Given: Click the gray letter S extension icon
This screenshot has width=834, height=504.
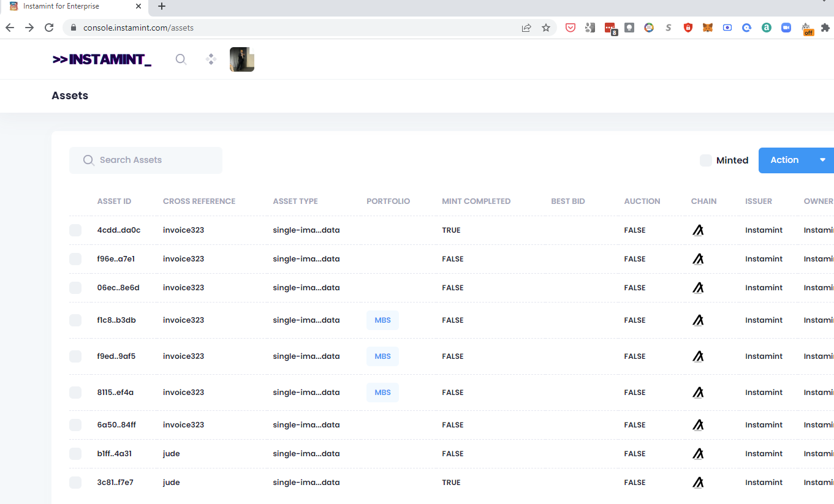Looking at the screenshot, I should 669,28.
